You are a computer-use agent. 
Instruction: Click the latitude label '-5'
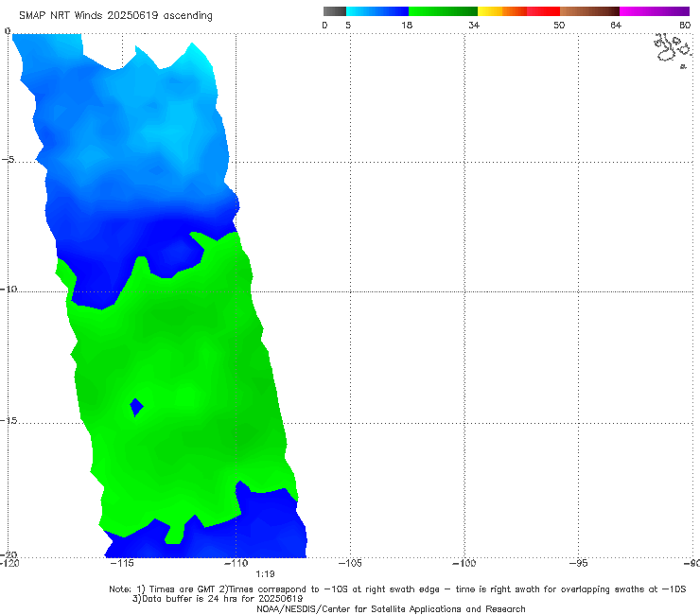point(8,160)
